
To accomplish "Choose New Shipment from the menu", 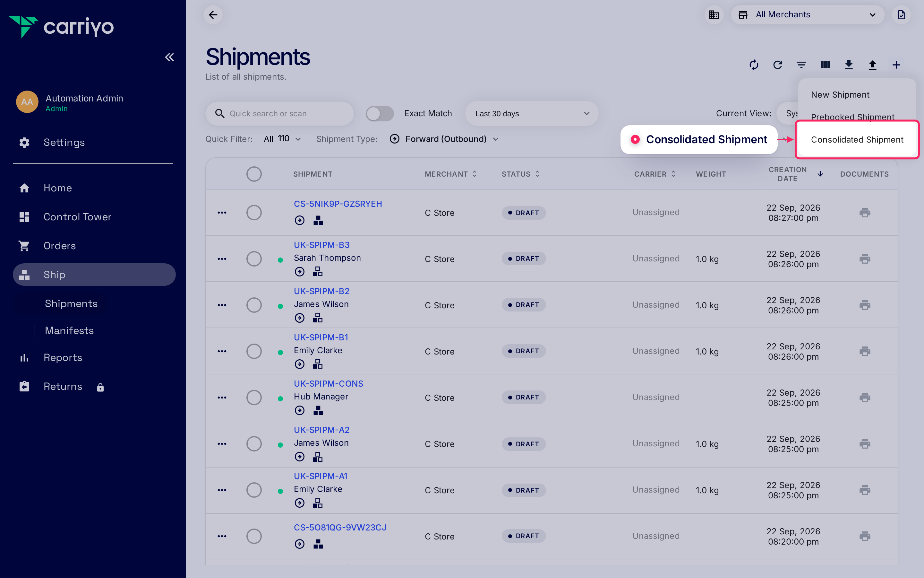I will pos(840,95).
